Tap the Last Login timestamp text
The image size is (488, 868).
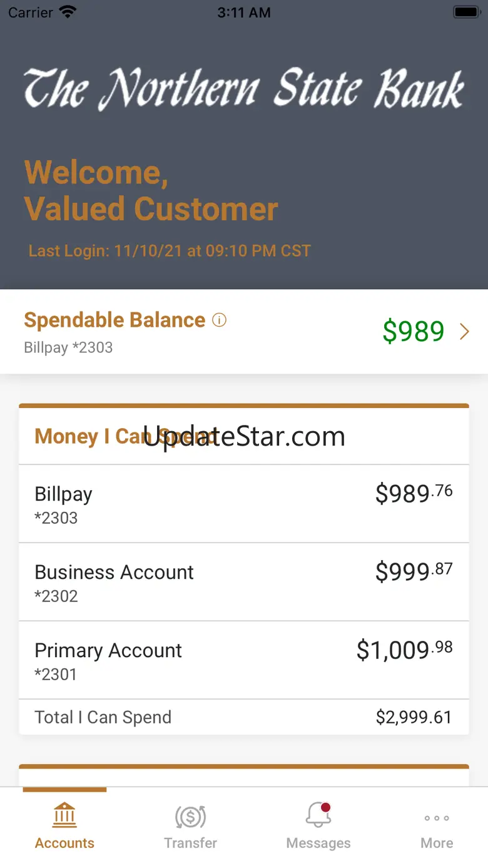click(x=170, y=251)
